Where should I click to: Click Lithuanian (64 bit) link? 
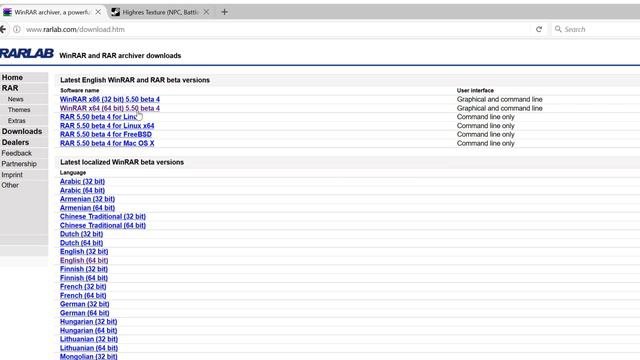[x=89, y=348]
